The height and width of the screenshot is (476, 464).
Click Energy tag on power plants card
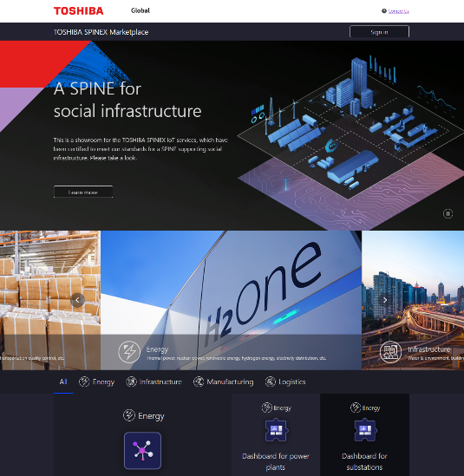pos(277,408)
